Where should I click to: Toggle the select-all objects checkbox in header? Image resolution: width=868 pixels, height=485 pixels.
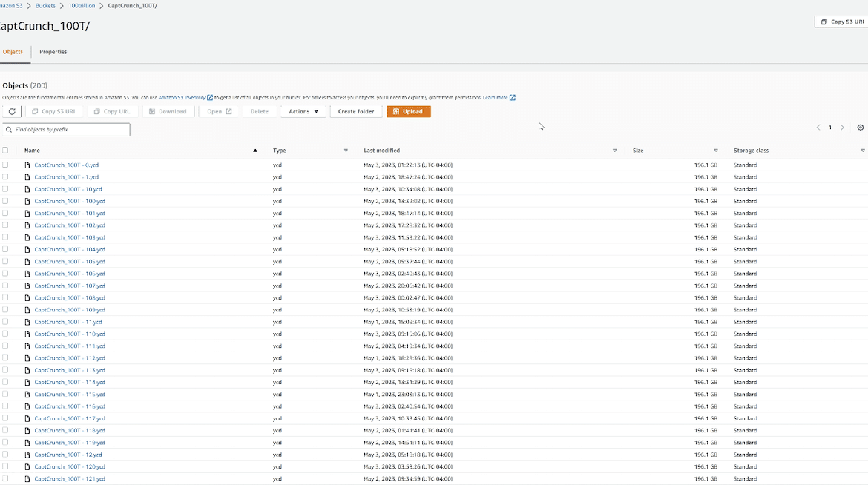pyautogui.click(x=5, y=150)
